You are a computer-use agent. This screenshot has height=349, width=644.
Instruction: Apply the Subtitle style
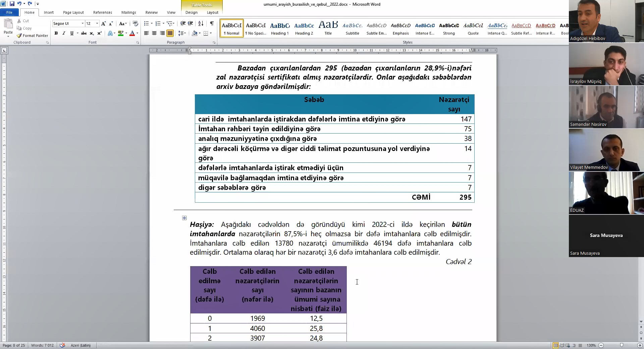point(352,28)
